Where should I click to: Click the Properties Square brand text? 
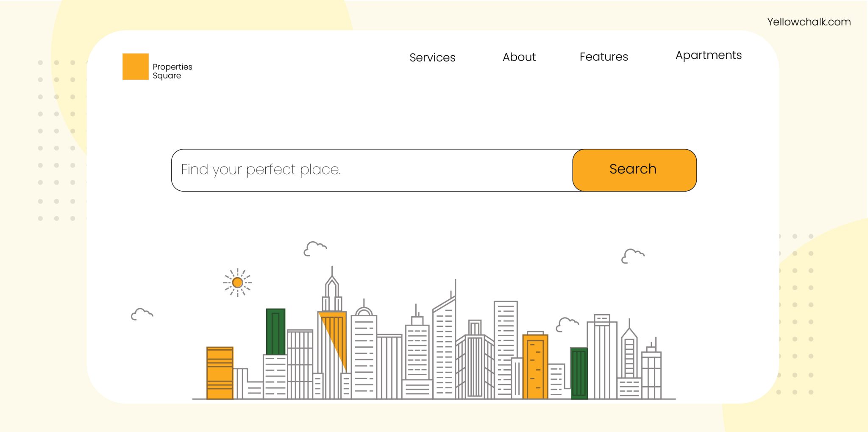coord(172,71)
